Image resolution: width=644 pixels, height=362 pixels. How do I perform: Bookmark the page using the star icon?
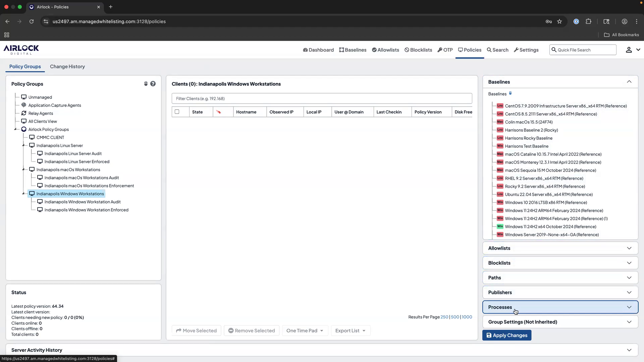[559, 21]
